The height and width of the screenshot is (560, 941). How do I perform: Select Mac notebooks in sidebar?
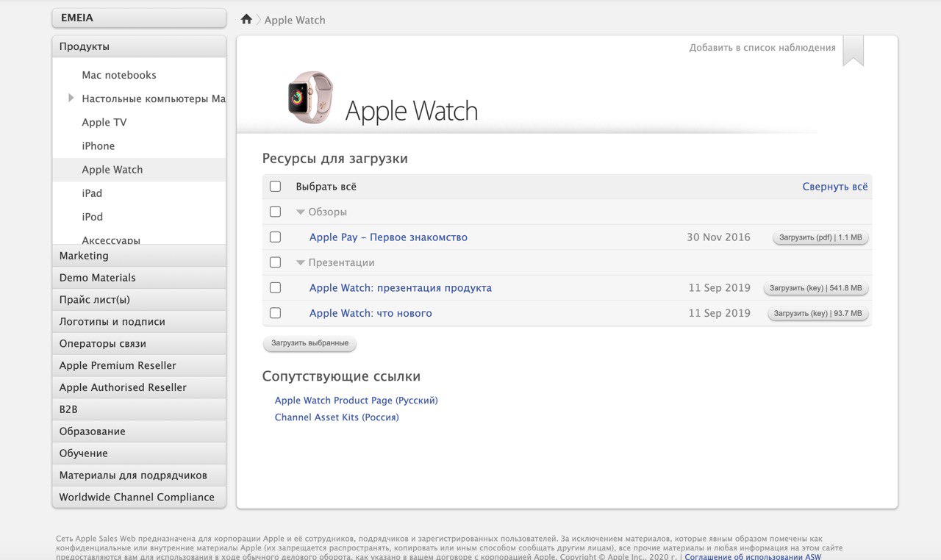[x=119, y=75]
